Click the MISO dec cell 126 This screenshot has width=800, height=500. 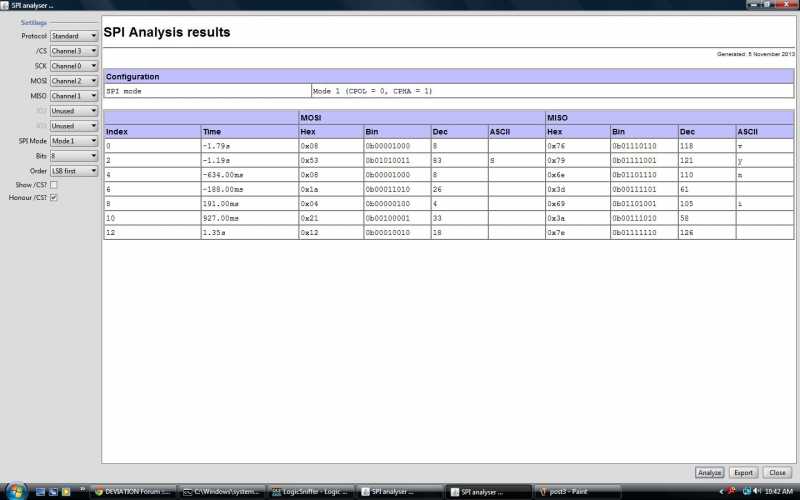click(707, 232)
